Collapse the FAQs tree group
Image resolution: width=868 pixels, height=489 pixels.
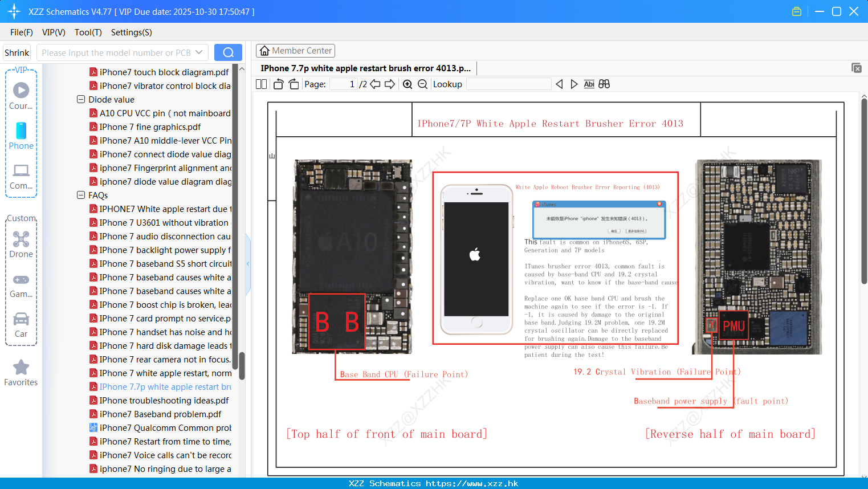pyautogui.click(x=81, y=195)
